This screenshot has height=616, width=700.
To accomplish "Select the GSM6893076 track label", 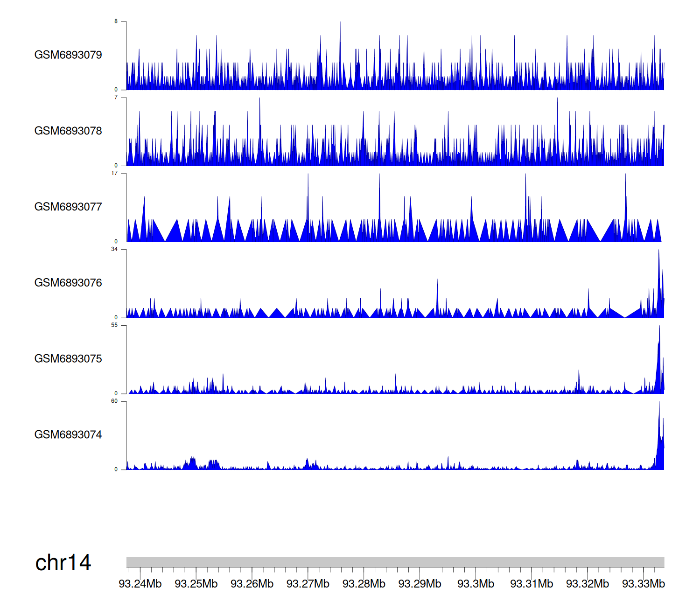I will [x=68, y=283].
